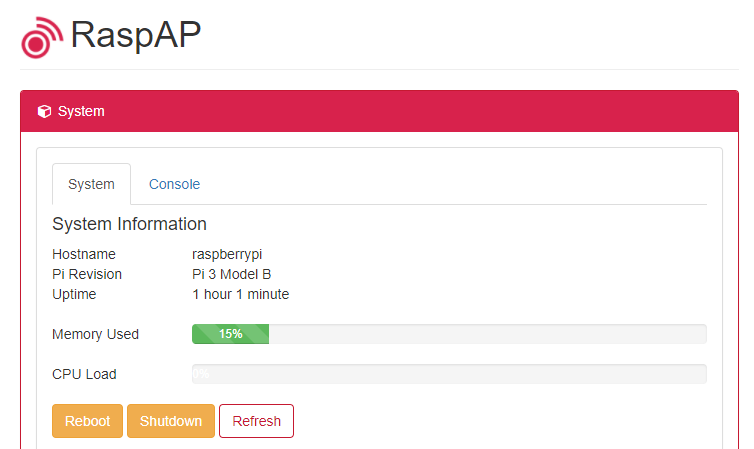Image resolution: width=754 pixels, height=449 pixels.
Task: Click the CPU Load label
Action: (84, 374)
